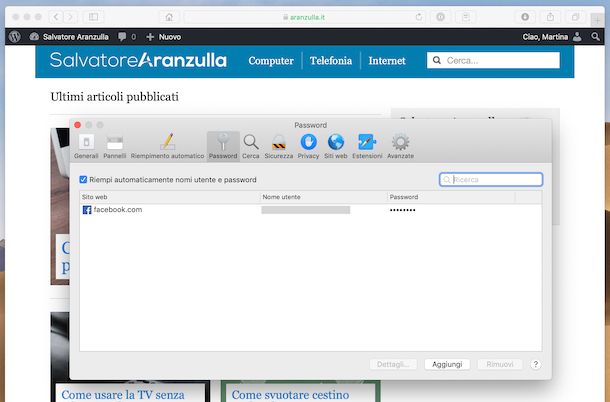610x402 pixels.
Task: Sort by the Nome utente column header
Action: point(324,197)
